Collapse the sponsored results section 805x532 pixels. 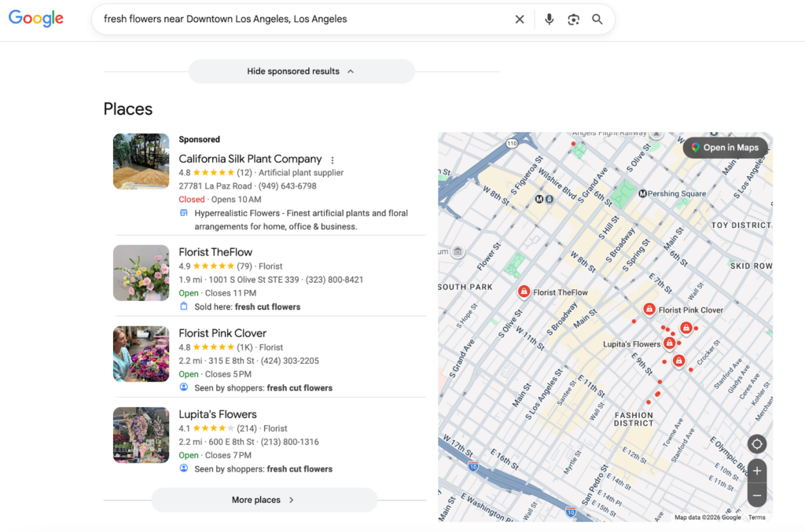pos(301,72)
